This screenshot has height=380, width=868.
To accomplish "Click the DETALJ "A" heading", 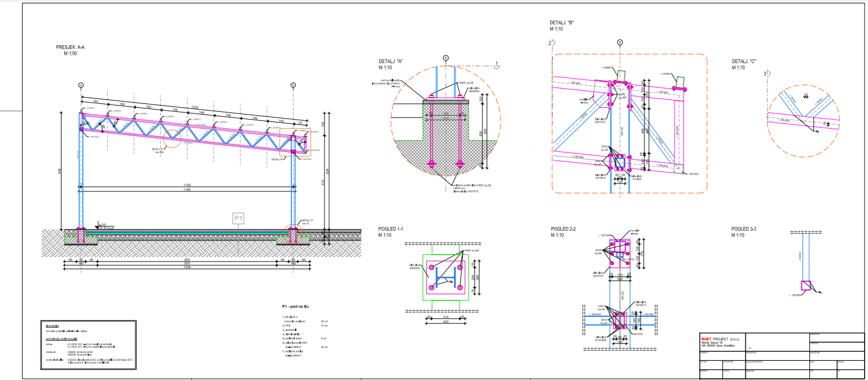I will (x=391, y=62).
